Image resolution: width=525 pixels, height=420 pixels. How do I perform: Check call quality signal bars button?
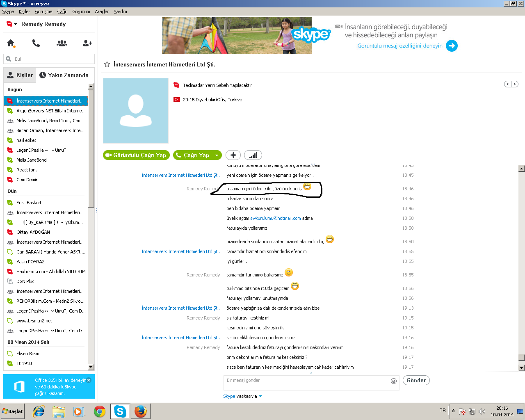253,155
